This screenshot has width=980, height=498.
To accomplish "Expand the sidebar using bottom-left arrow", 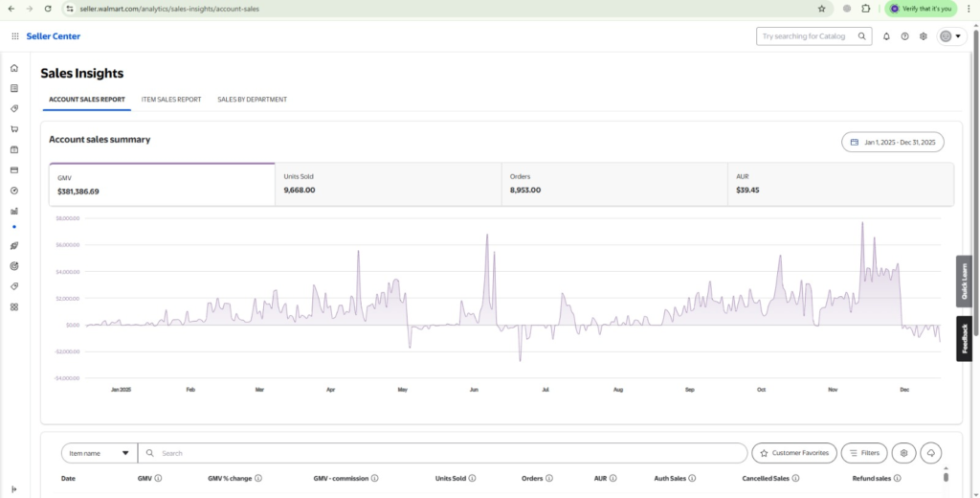I will [14, 489].
